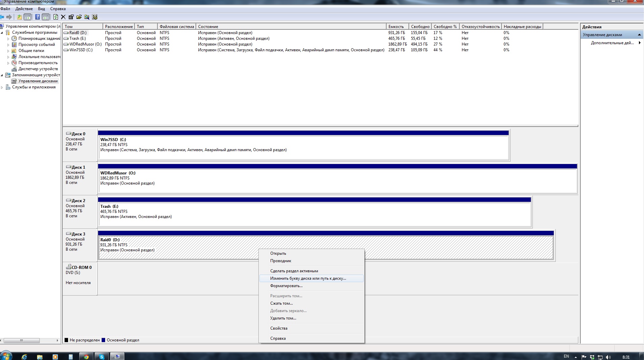Open the Действие menu in menu bar

pos(24,9)
